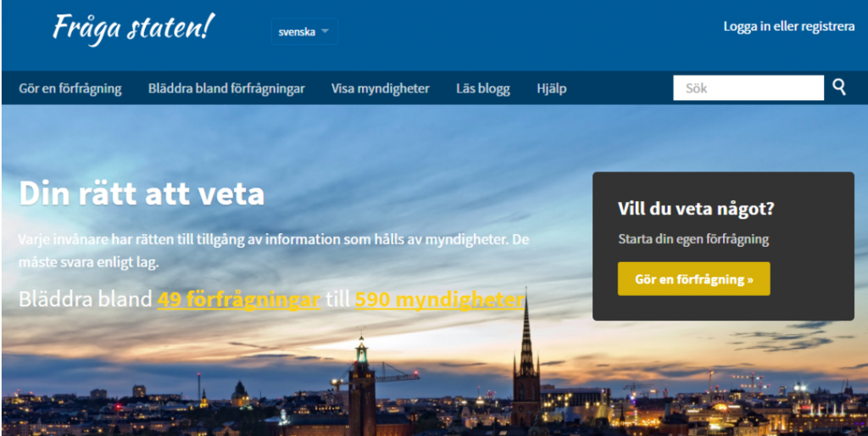Select Gör en förfrågning in navigation bar
Image resolution: width=868 pixels, height=436 pixels.
click(70, 88)
